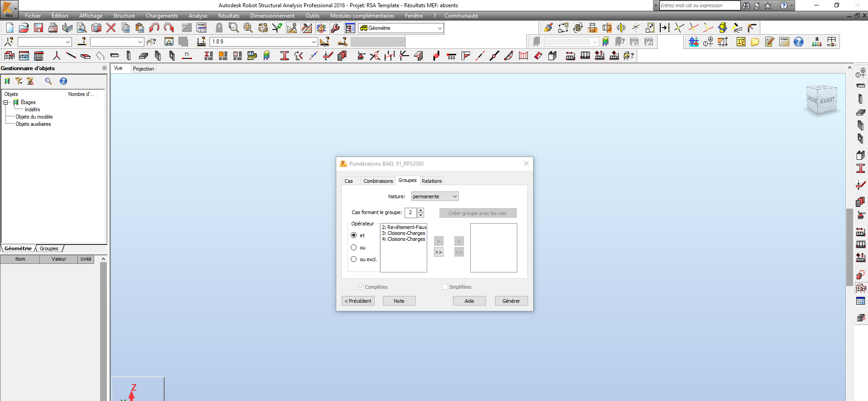Image resolution: width=868 pixels, height=401 pixels.
Task: Increase the cases forming group spinner
Action: 421,210
